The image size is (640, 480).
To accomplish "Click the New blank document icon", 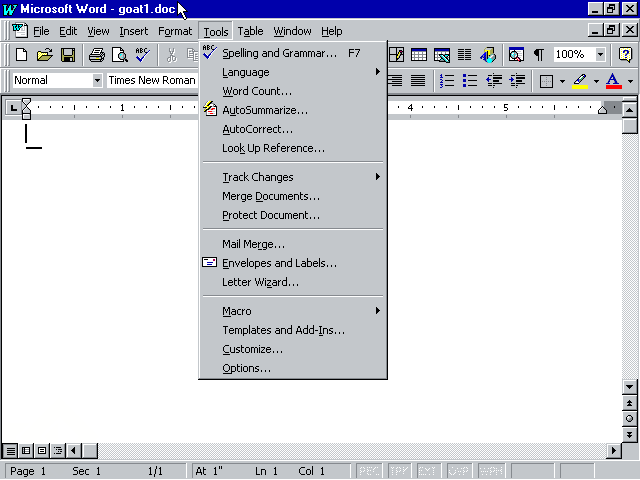I will point(22,54).
